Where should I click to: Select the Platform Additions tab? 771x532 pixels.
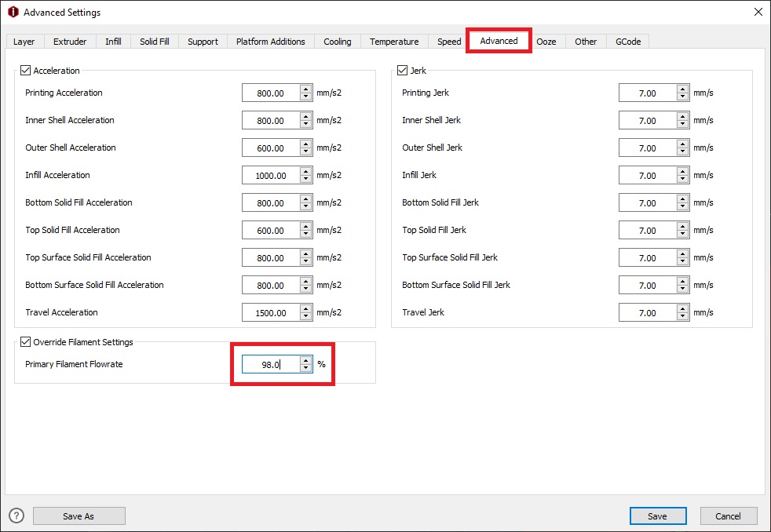[x=270, y=42]
